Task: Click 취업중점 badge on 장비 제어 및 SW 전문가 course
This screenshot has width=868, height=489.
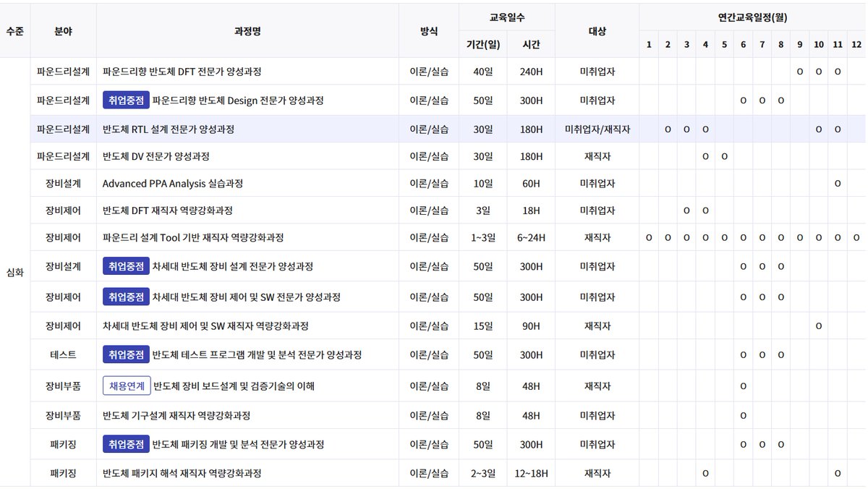Action: click(126, 297)
